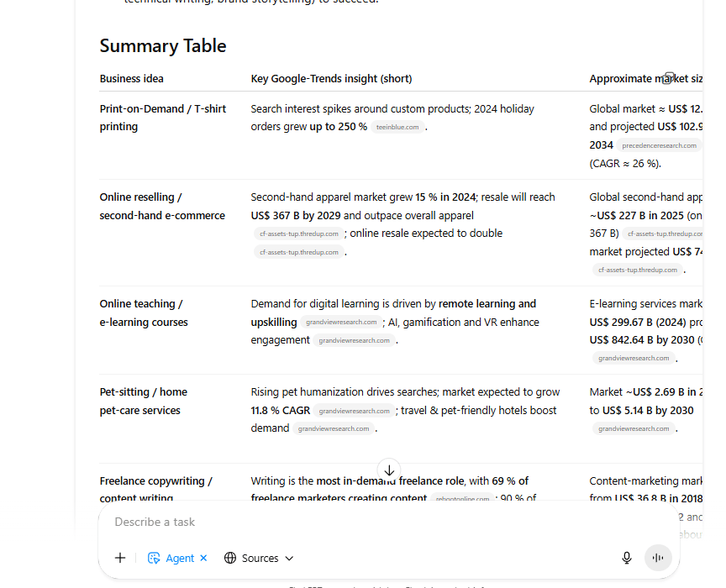Click the Agent mode icon
The width and height of the screenshot is (726, 588).
[x=154, y=558]
